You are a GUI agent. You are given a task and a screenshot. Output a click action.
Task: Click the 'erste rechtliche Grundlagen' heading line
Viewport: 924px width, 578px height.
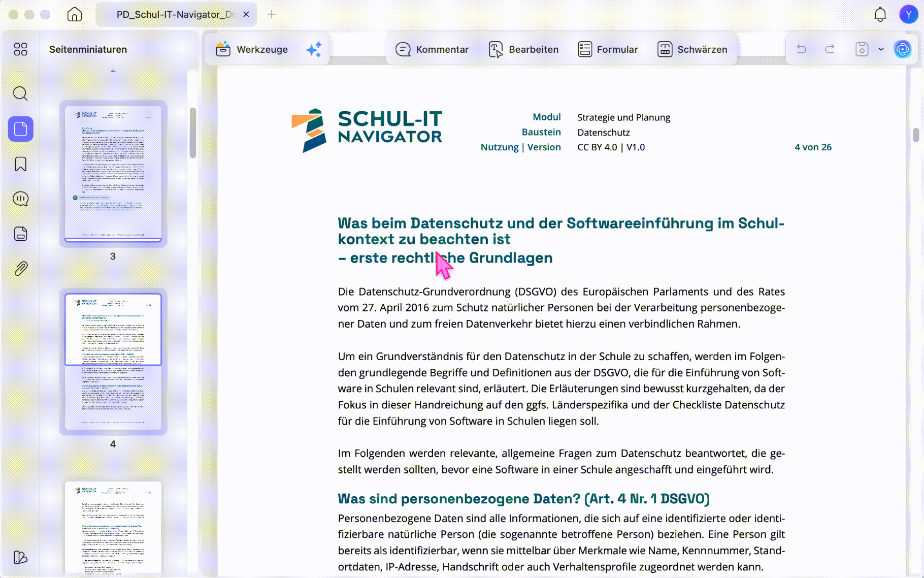[x=446, y=258]
